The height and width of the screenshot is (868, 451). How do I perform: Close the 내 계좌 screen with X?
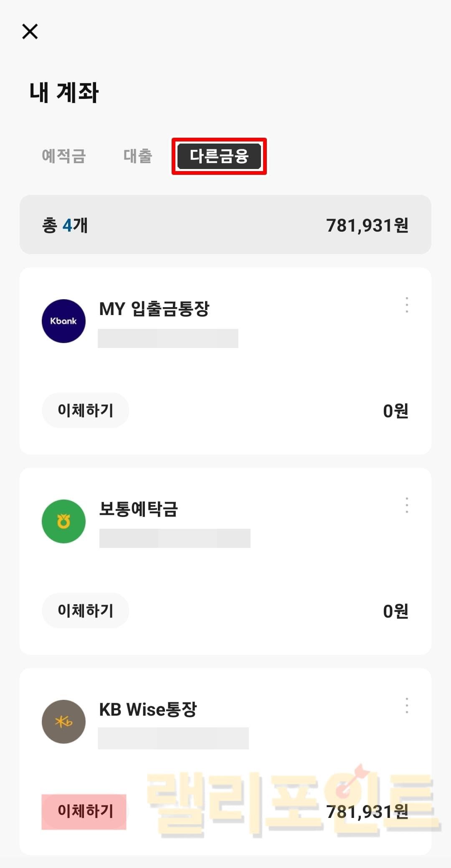(x=30, y=31)
